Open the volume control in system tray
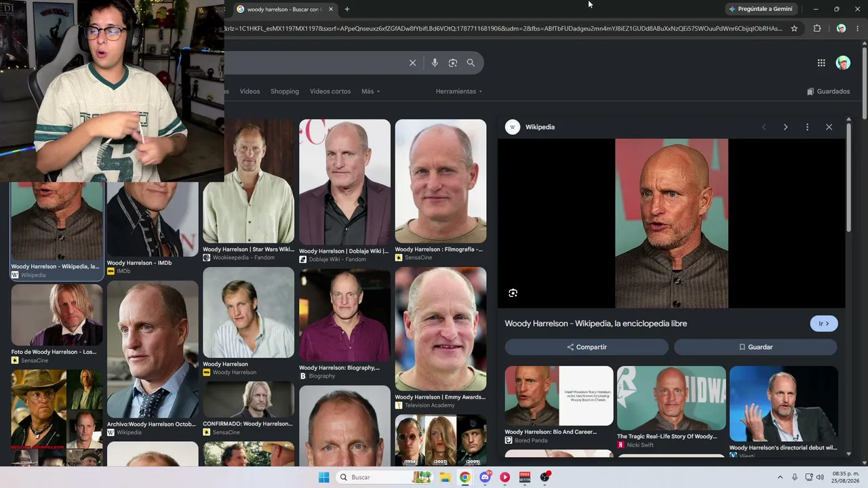868x488 pixels. tap(821, 477)
